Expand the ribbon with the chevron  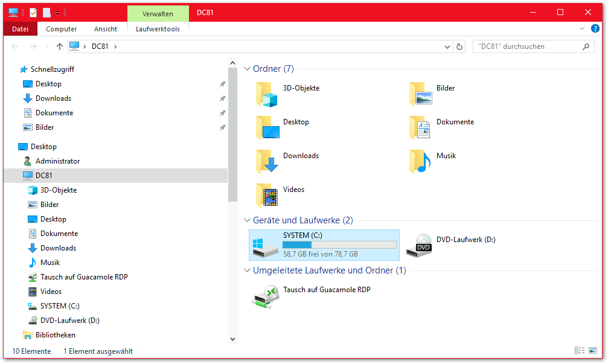582,29
